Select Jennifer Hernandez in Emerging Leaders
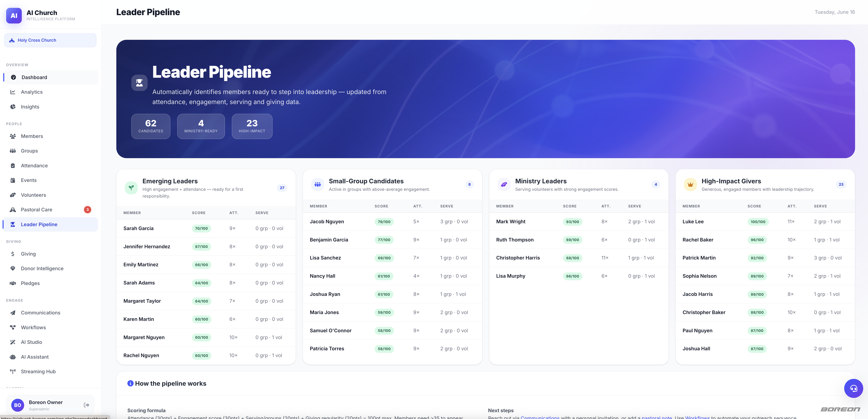Screen dimensions: 868x419 tap(206, 247)
